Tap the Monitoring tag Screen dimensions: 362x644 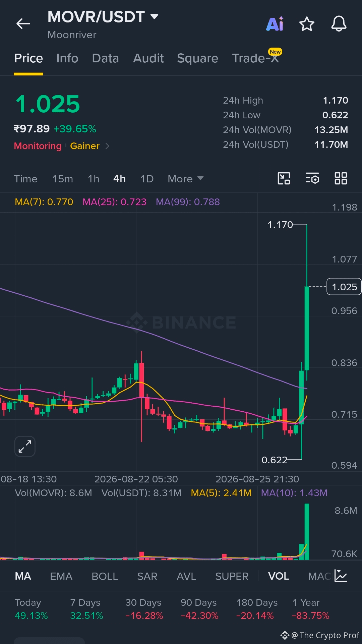point(38,146)
